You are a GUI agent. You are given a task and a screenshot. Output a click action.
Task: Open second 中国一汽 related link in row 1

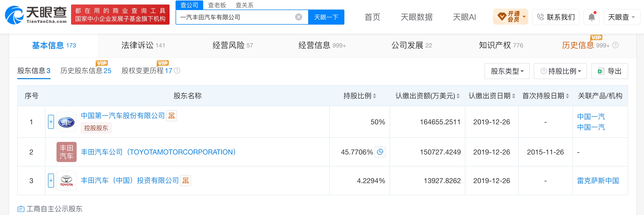(x=591, y=127)
